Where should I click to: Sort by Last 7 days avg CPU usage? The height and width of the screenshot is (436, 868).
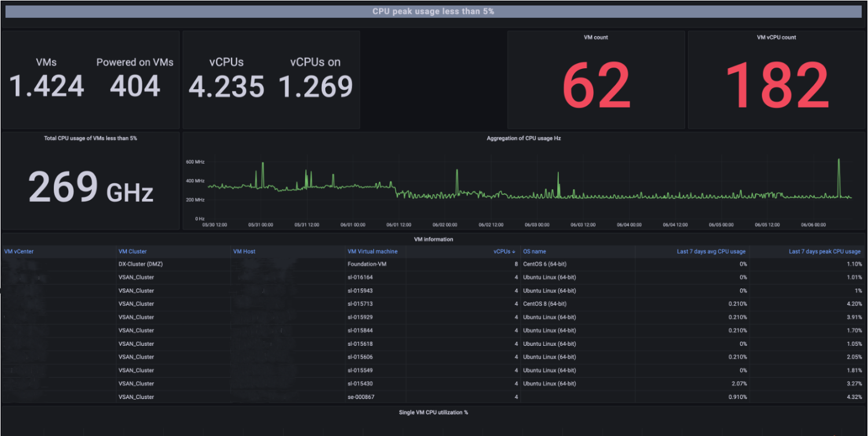[711, 252]
